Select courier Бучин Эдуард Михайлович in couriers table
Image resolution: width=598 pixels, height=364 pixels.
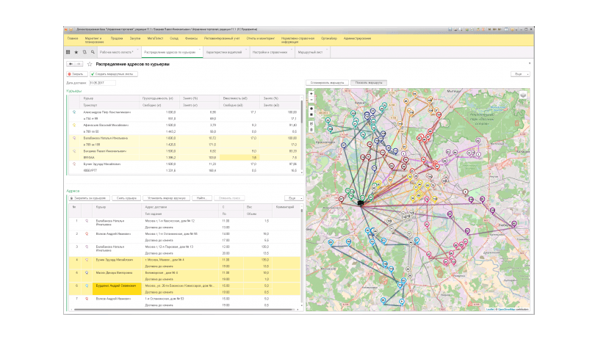coord(184,167)
